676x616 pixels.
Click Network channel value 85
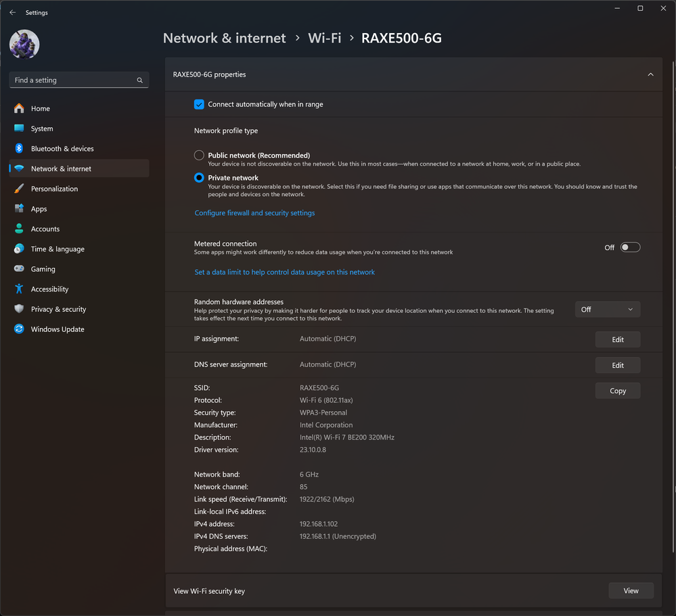click(x=304, y=487)
